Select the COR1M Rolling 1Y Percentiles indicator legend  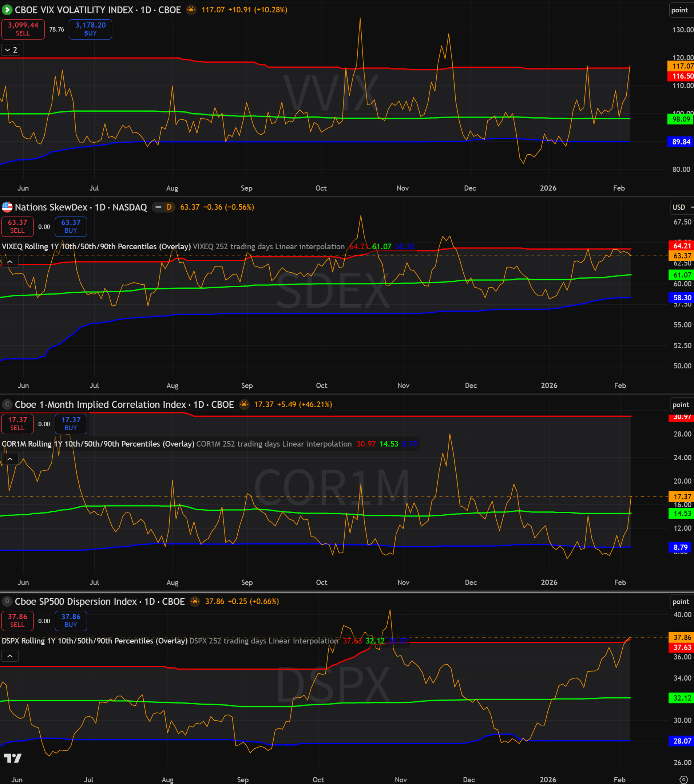98,444
